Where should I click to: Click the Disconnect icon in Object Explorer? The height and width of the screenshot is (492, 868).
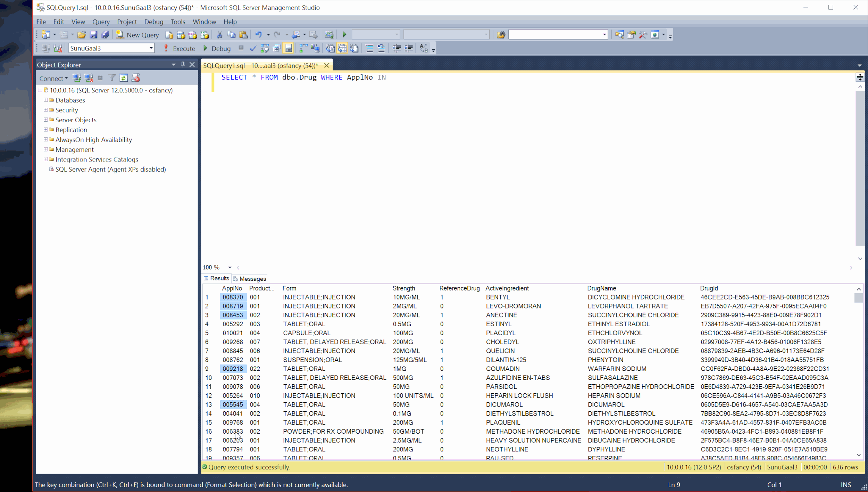pyautogui.click(x=89, y=78)
